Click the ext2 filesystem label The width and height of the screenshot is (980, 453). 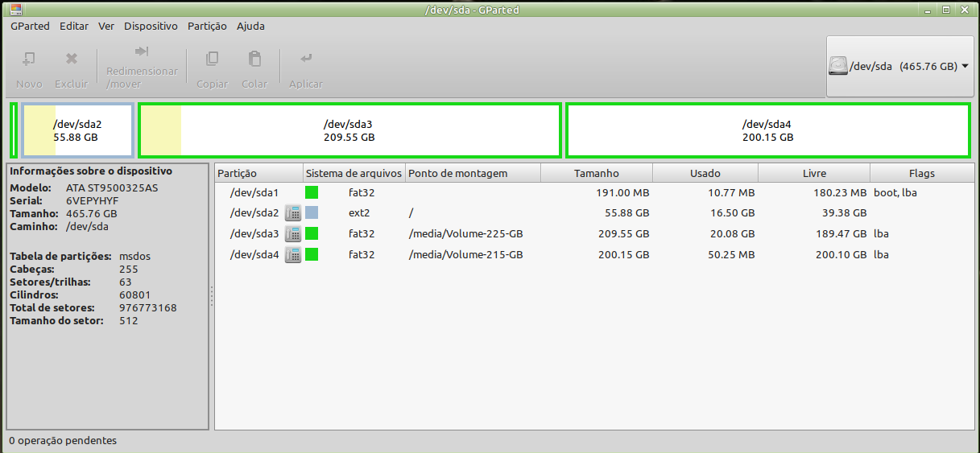(359, 213)
